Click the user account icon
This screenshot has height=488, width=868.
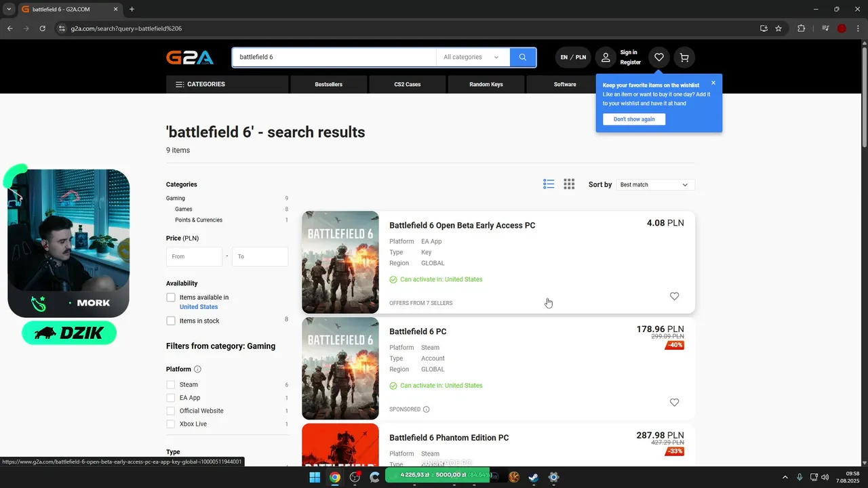click(x=606, y=58)
